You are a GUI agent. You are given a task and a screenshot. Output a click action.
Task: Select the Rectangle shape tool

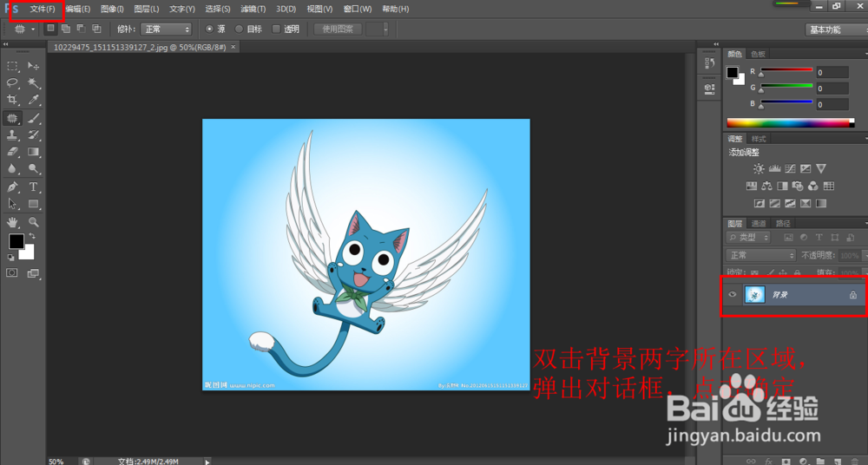pos(33,204)
